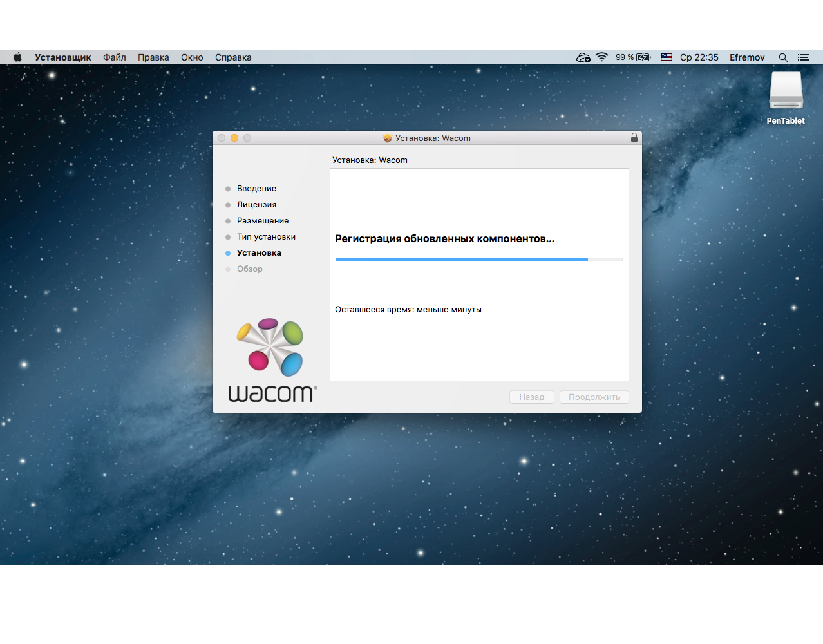
Task: Minimize the Wacom installer window
Action: pyautogui.click(x=234, y=138)
